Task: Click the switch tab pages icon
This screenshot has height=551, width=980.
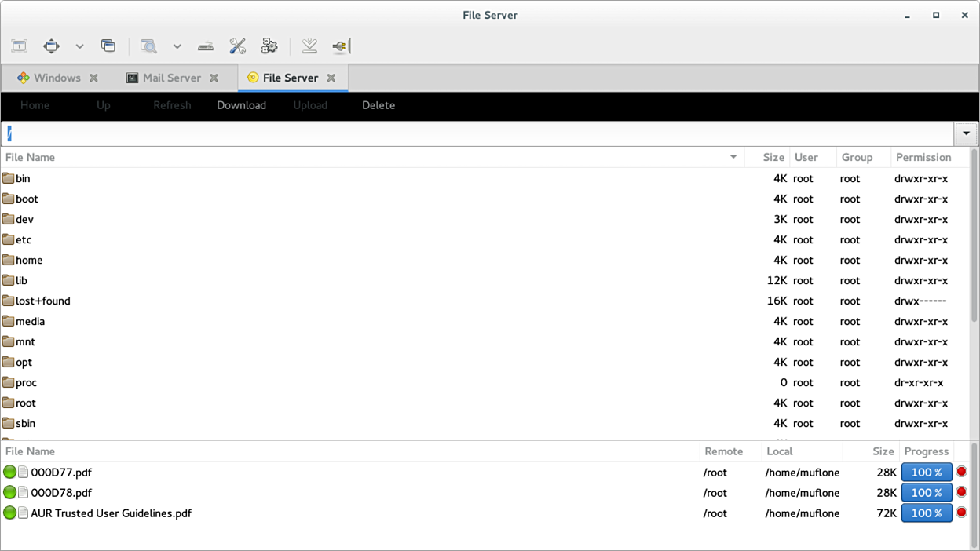Action: [x=108, y=46]
